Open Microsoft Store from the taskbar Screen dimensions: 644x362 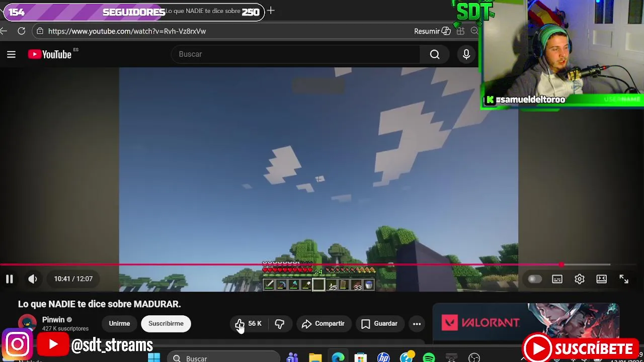[361, 358]
